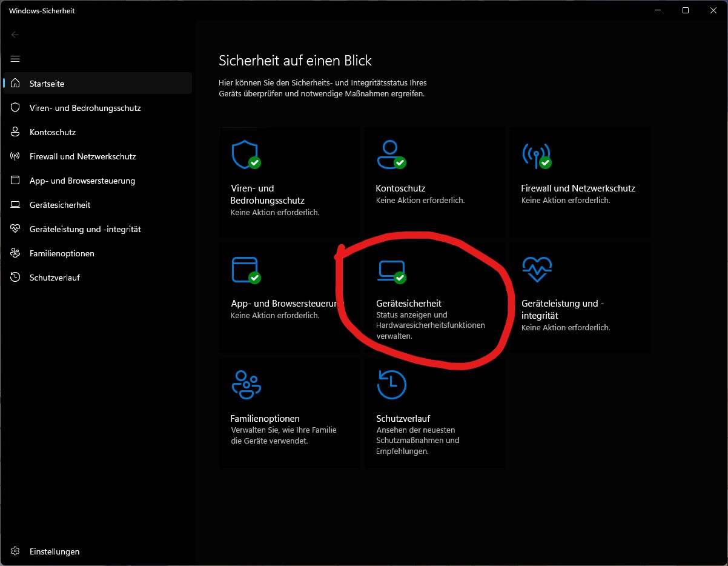
Task: Click the person icon beside Kontoschutz in sidebar
Action: (x=16, y=132)
